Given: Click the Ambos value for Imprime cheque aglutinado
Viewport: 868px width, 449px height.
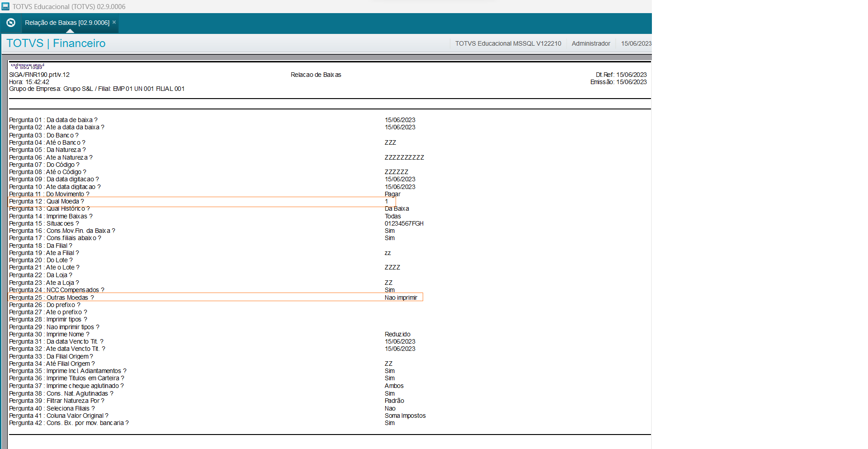Looking at the screenshot, I should (394, 386).
